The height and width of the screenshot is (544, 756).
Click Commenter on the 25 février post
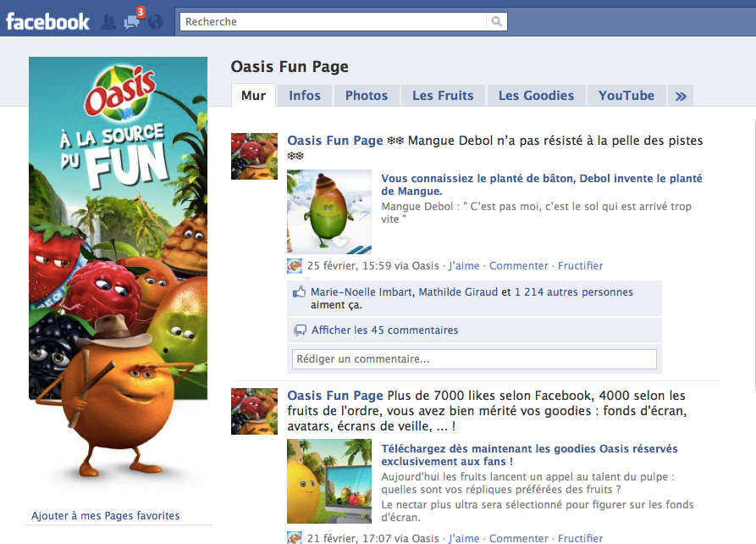coord(519,266)
